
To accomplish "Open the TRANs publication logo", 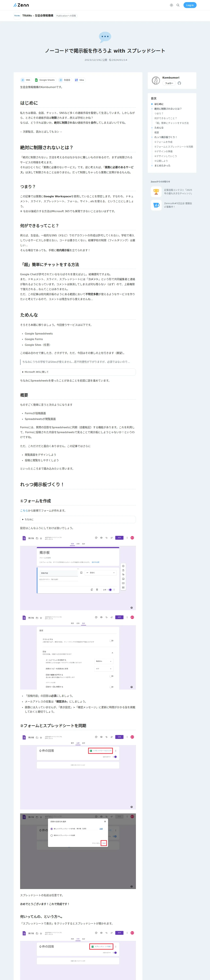I will pyautogui.click(x=17, y=16).
